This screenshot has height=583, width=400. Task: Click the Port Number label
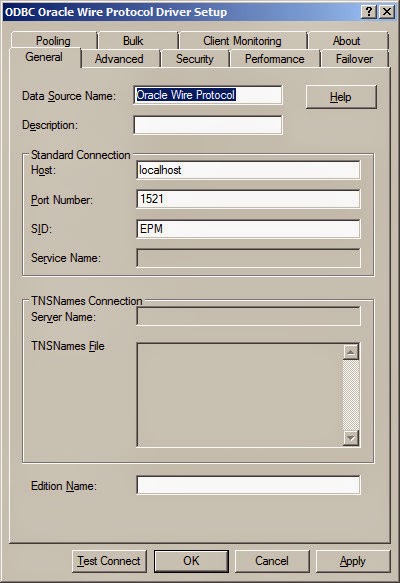(x=62, y=200)
